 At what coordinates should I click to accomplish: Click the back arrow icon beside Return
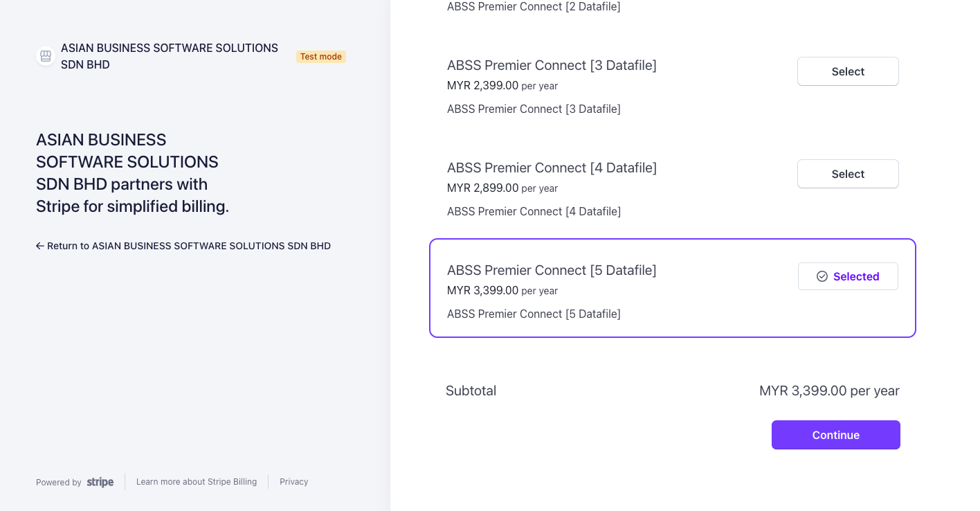(40, 246)
